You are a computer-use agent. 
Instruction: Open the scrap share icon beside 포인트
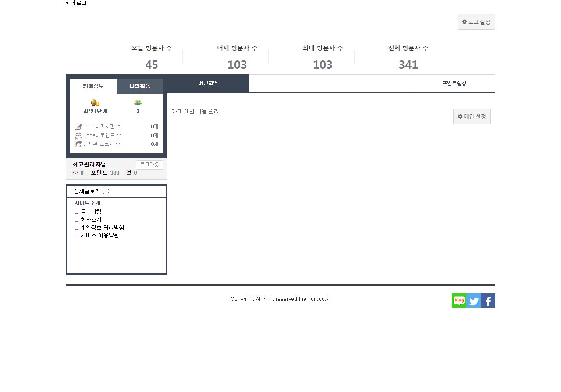click(x=129, y=173)
